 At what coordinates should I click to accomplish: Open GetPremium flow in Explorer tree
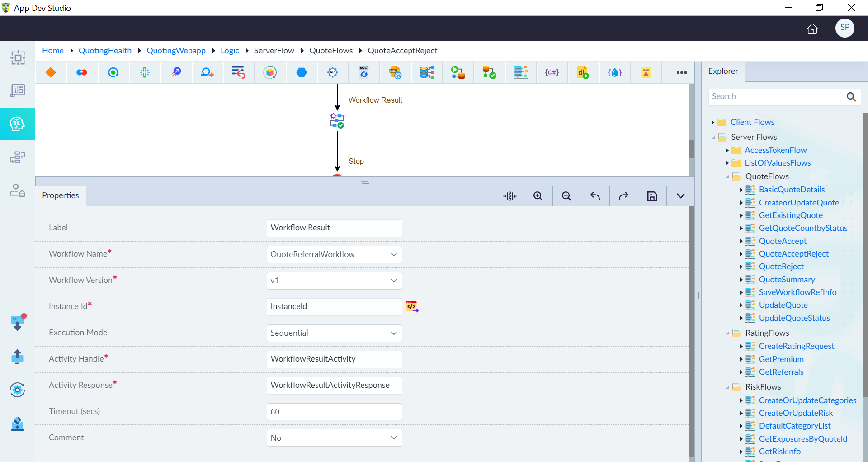(x=781, y=359)
